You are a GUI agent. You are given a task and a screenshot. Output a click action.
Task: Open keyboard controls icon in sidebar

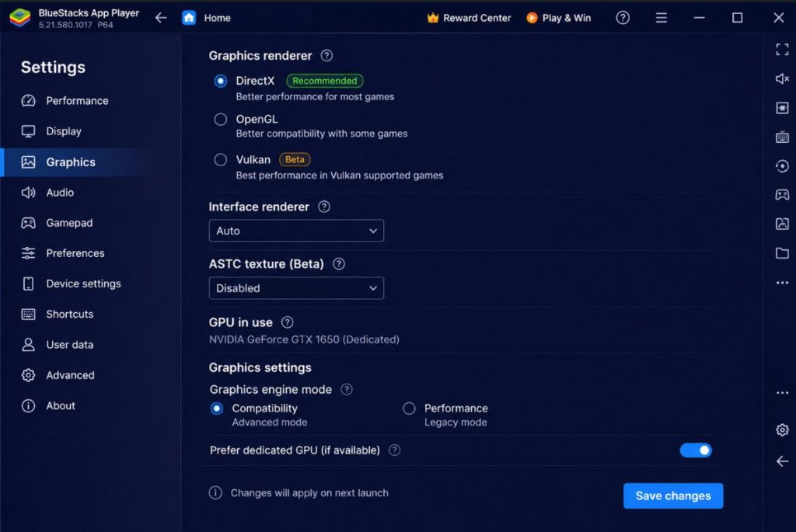(x=782, y=137)
